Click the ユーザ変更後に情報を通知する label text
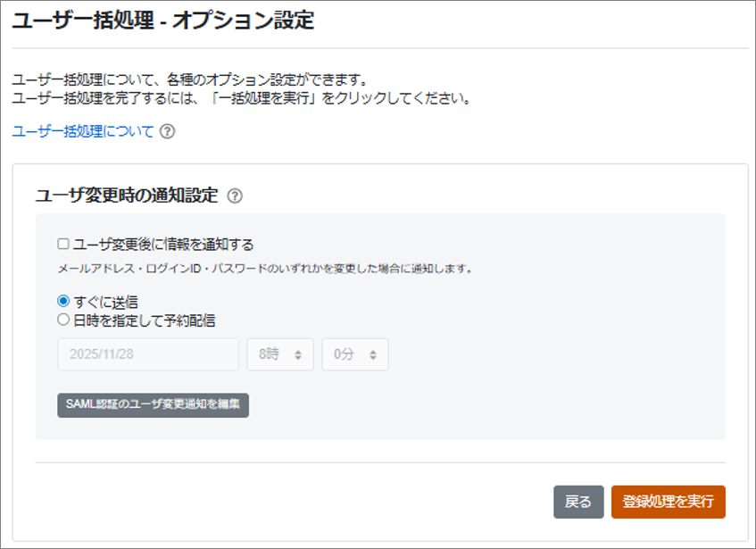This screenshot has width=756, height=549. 163,244
